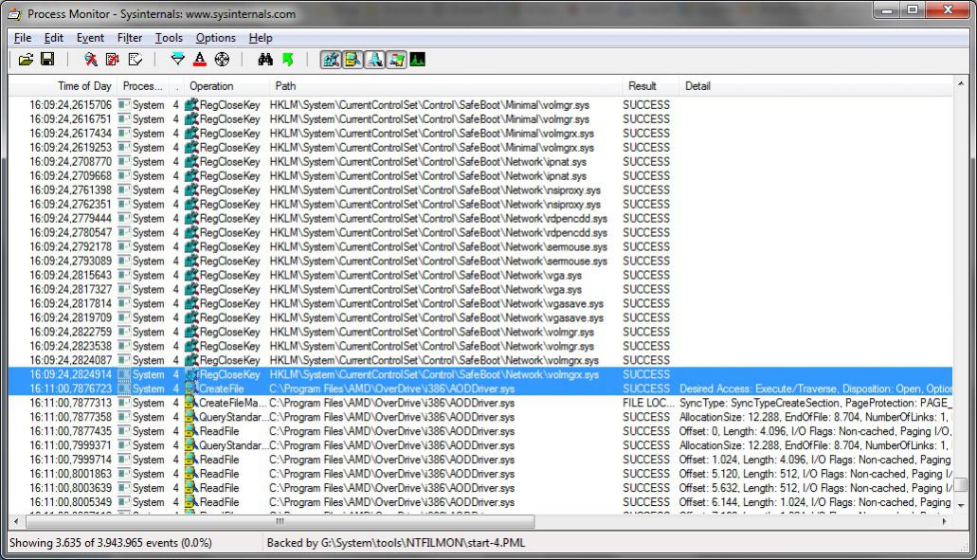Click the 'Showing 3.635 of 3.943.965 events' status
Image resolution: width=977 pixels, height=560 pixels.
pyautogui.click(x=111, y=543)
